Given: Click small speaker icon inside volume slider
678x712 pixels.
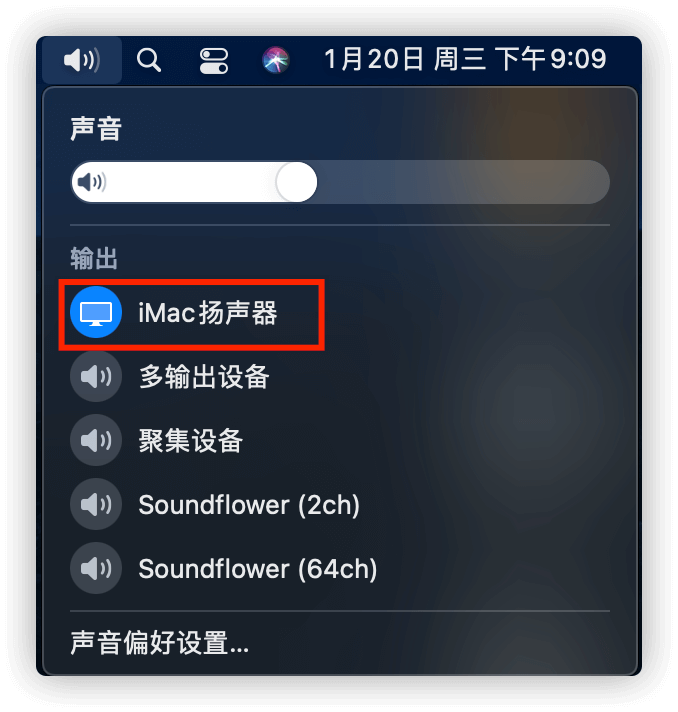Looking at the screenshot, I should [x=92, y=182].
